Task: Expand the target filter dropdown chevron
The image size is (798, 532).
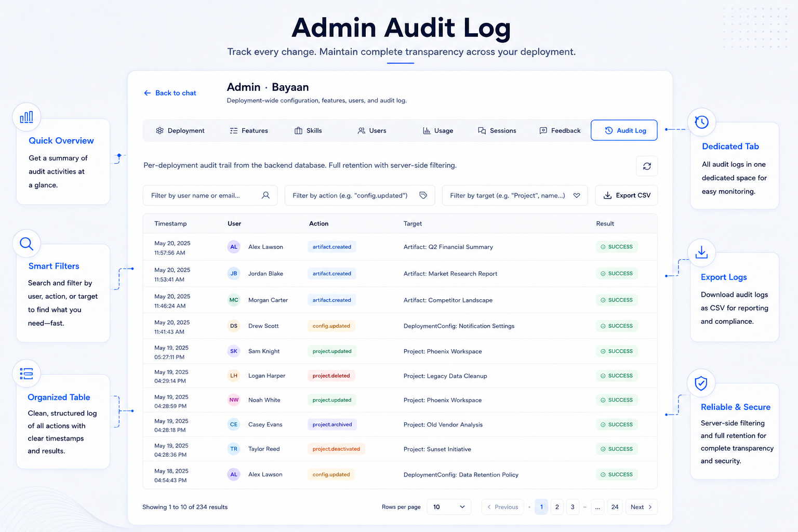Action: coord(577,195)
